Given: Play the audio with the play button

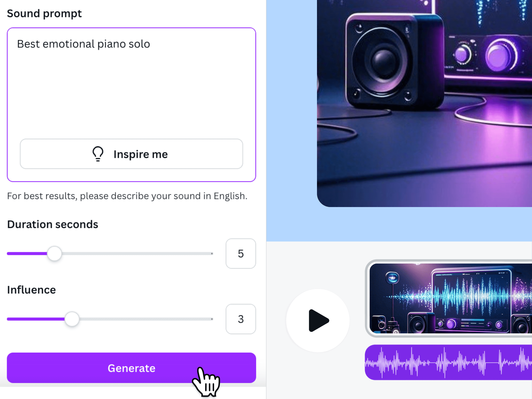Looking at the screenshot, I should [x=318, y=321].
